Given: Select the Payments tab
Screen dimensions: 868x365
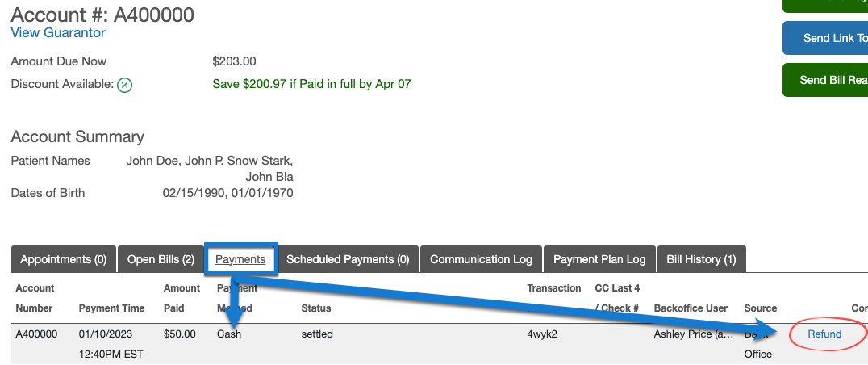Looking at the screenshot, I should click(240, 259).
